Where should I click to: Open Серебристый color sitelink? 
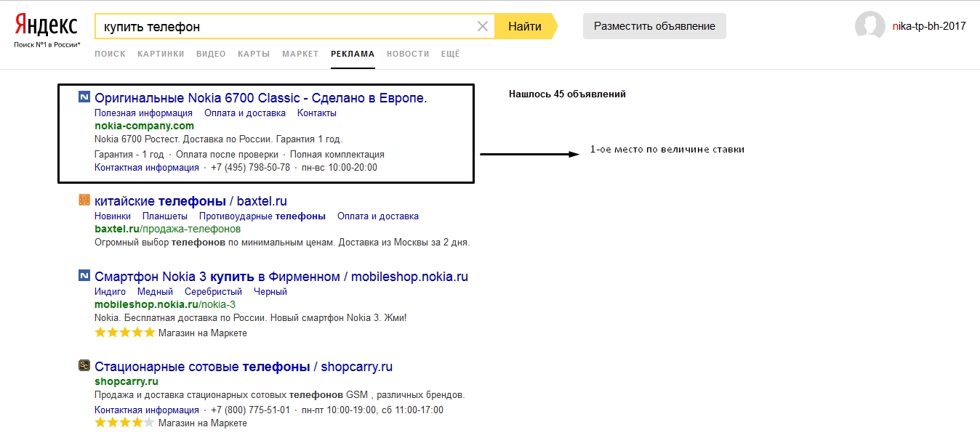click(x=213, y=291)
